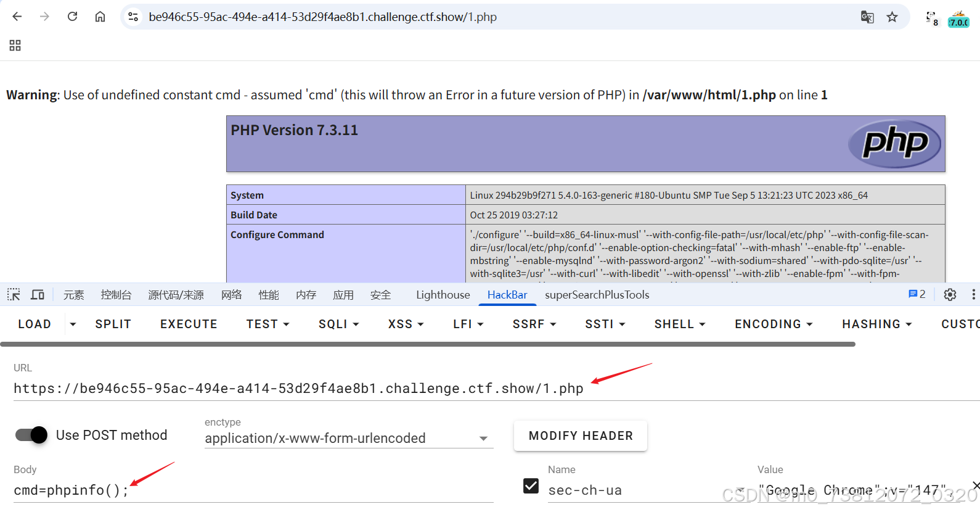Open the SSTI dropdown menu
The height and width of the screenshot is (512, 980).
(605, 324)
